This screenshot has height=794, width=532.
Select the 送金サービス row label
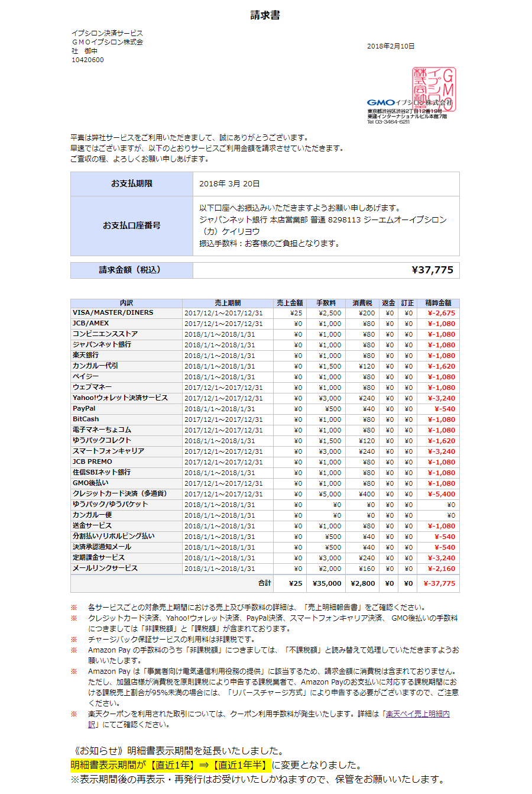pyautogui.click(x=92, y=525)
